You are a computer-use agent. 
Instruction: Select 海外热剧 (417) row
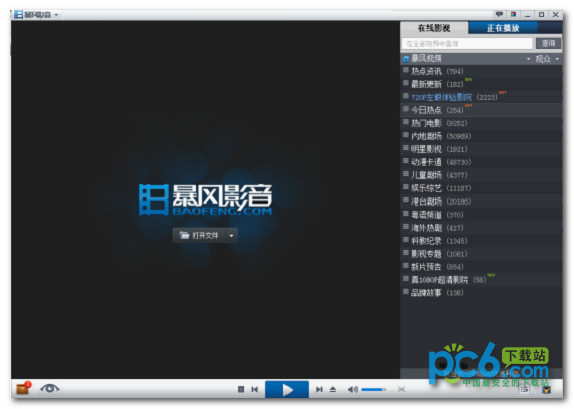[x=481, y=228]
